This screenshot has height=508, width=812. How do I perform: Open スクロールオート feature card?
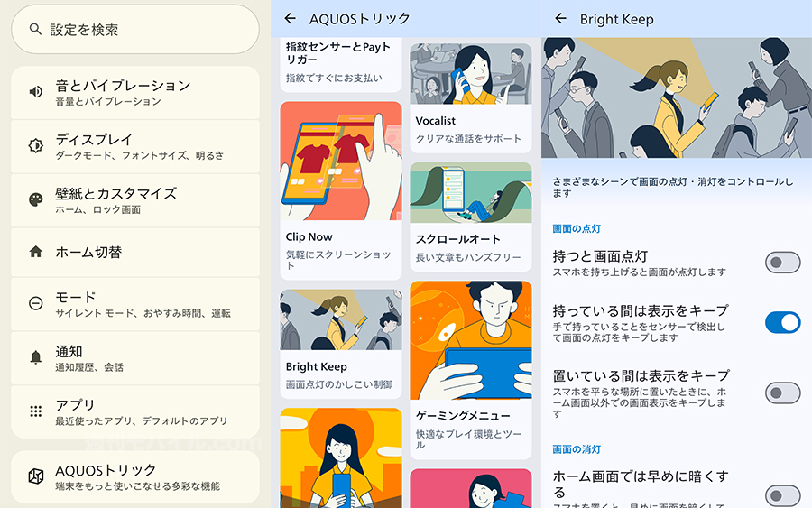(470, 217)
